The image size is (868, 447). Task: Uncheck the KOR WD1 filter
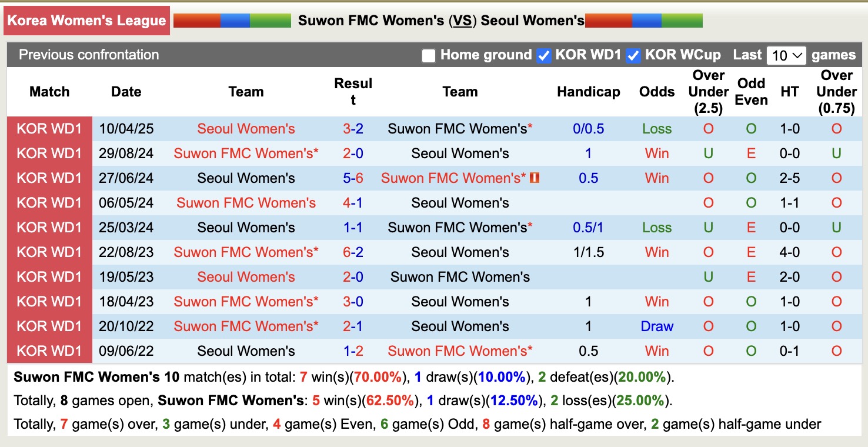point(544,55)
